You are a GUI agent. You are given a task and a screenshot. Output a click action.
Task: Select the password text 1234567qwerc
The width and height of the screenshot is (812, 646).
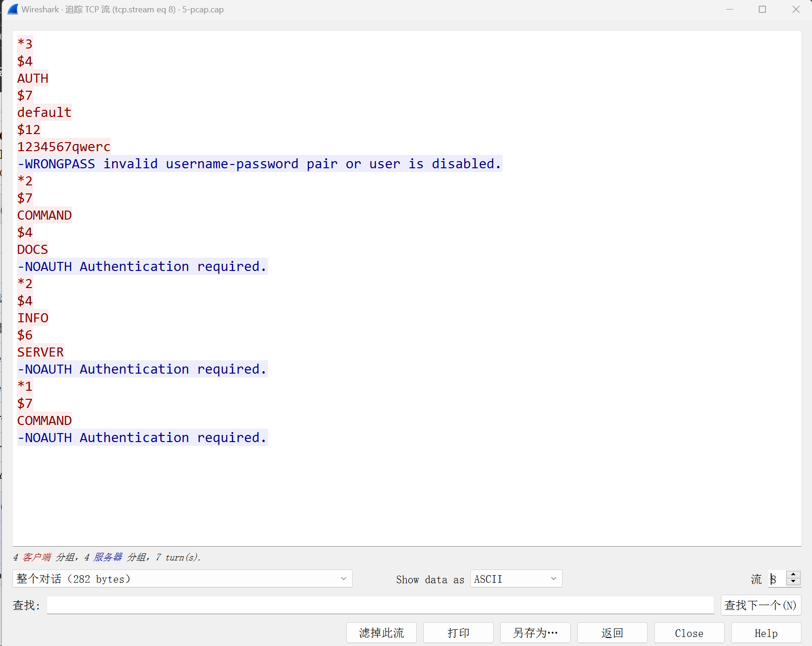tap(64, 147)
